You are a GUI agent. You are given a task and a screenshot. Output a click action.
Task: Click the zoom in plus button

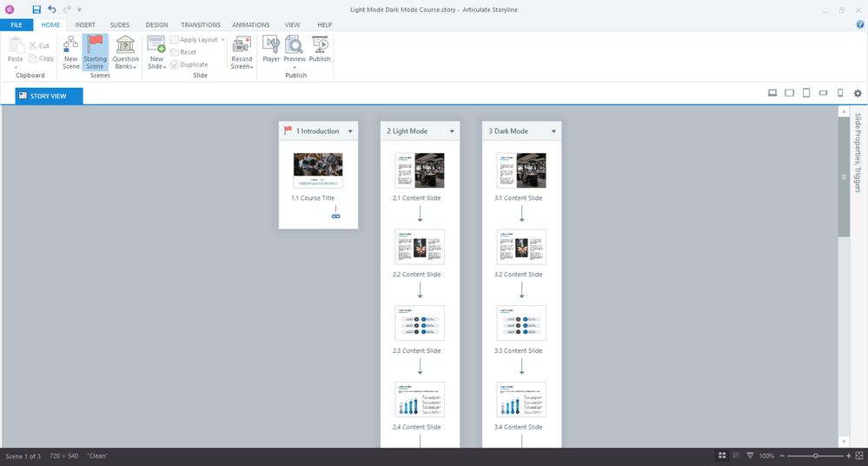tap(849, 456)
